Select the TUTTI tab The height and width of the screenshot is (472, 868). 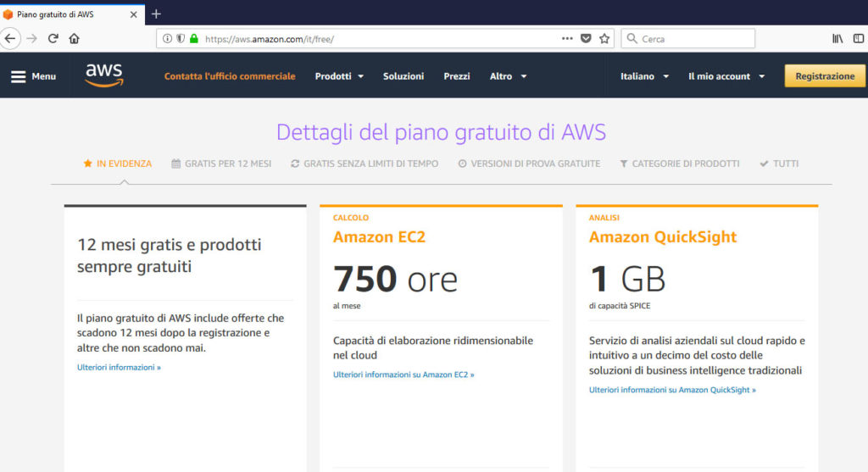[x=780, y=164]
